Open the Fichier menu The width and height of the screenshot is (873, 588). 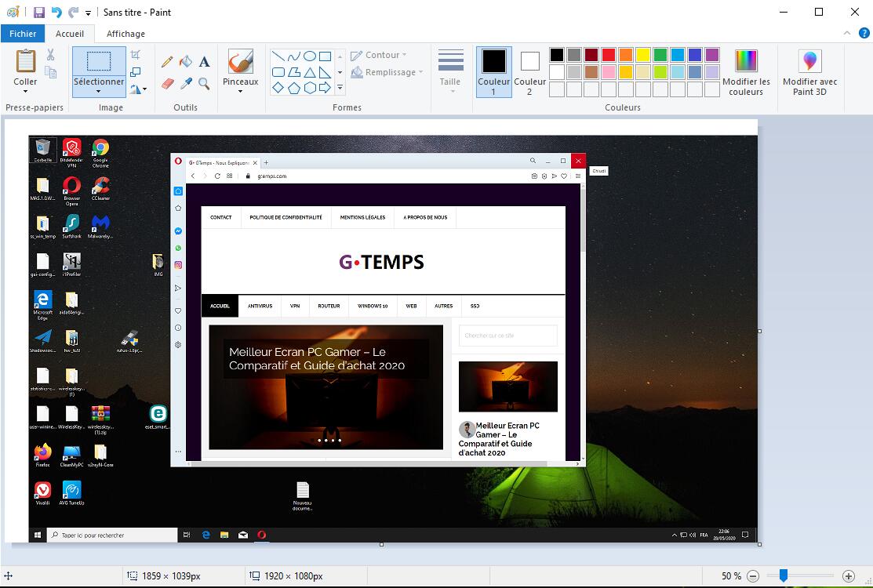tap(23, 34)
